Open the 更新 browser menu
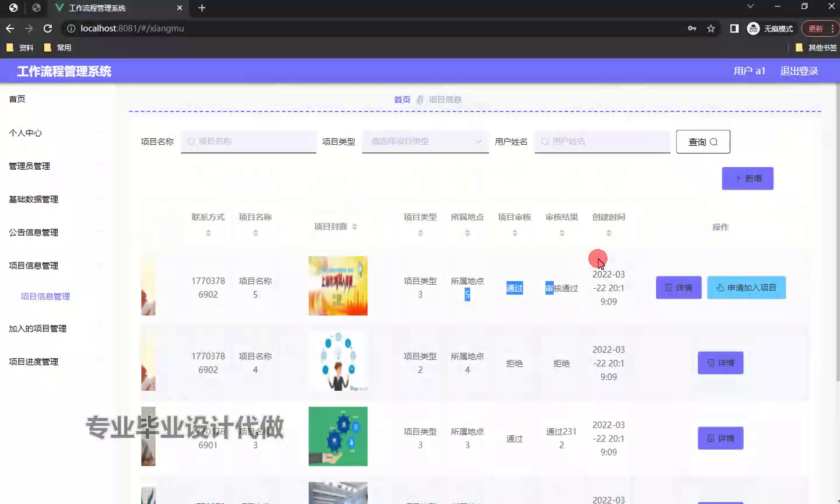 click(x=820, y=29)
